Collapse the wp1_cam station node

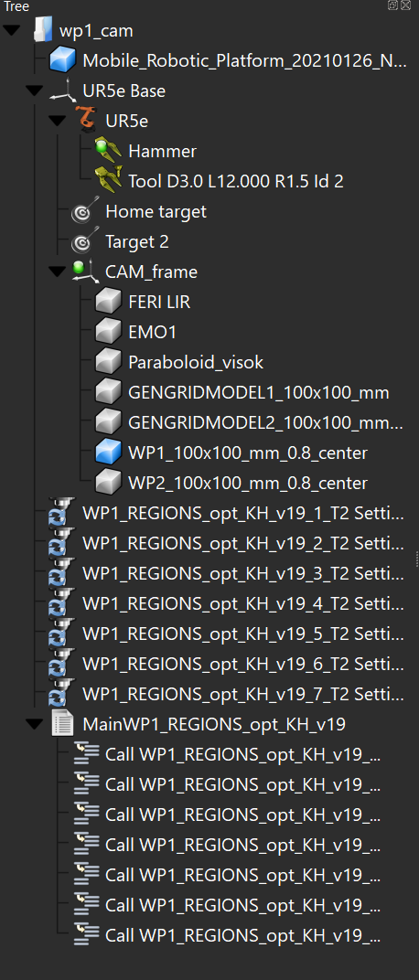[12, 31]
